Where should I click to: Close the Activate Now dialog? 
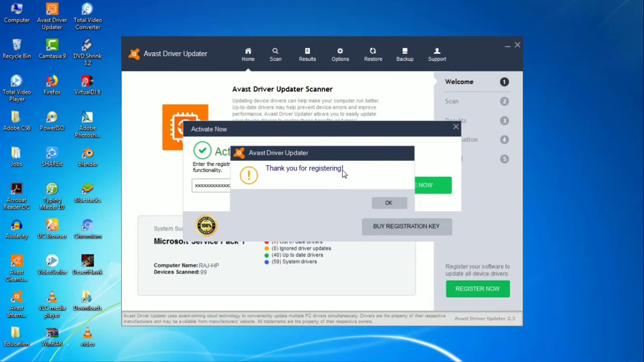456,127
